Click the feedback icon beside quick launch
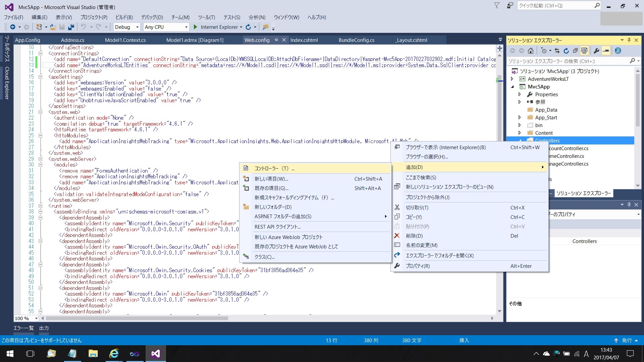The width and height of the screenshot is (644, 362). [x=510, y=5]
